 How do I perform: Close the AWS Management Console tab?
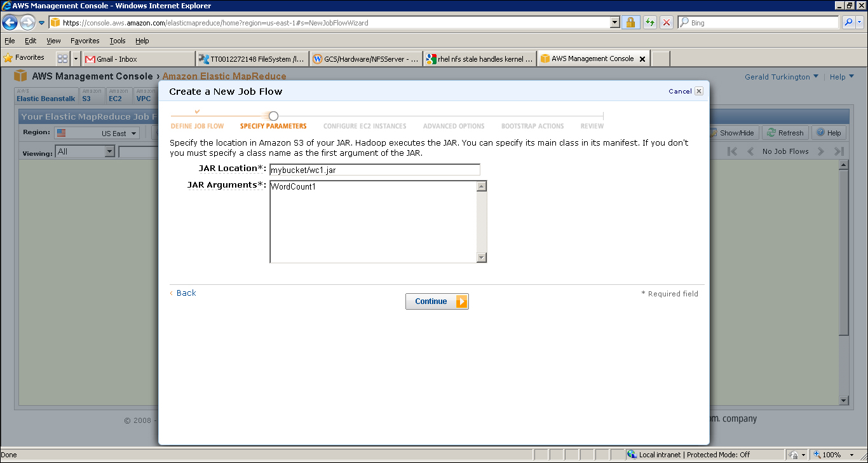(642, 59)
